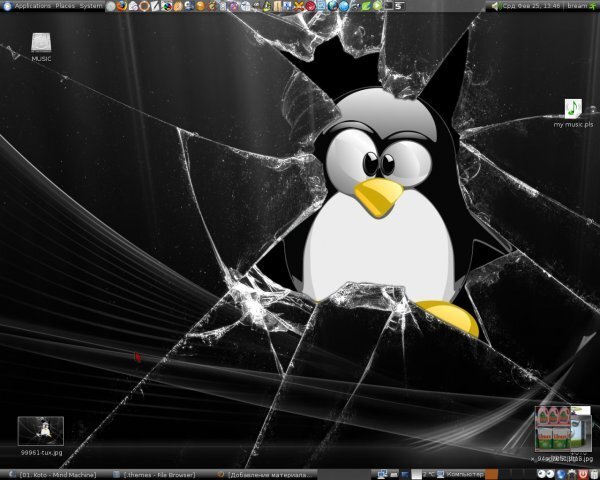This screenshot has width=600, height=480.
Task: Switch to .themes - File Browser window
Action: point(155,475)
